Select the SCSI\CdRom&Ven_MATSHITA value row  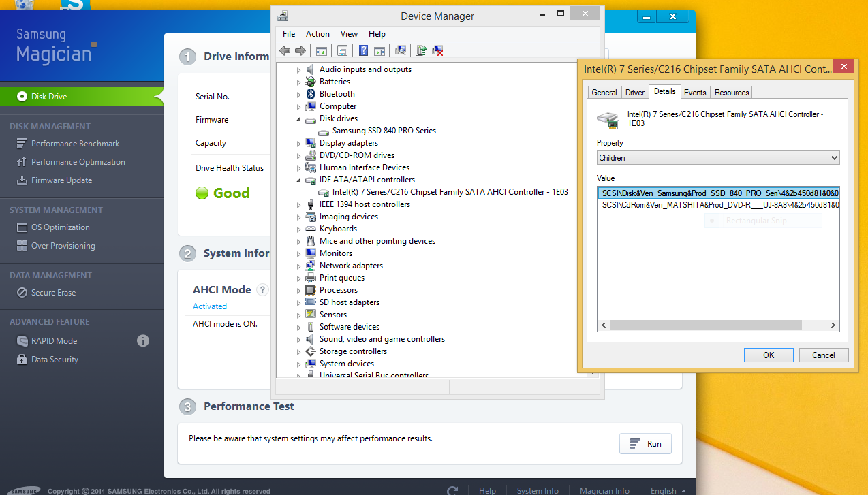(718, 204)
